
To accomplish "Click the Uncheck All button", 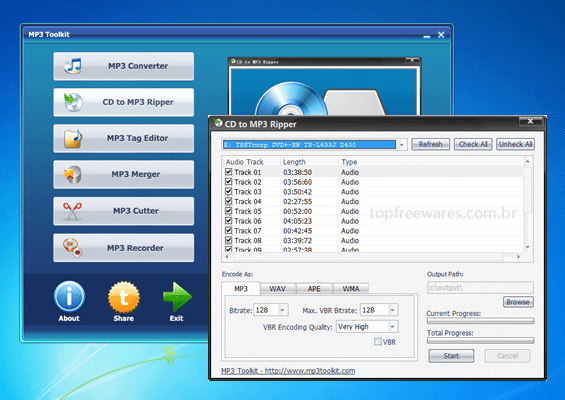I will click(x=515, y=144).
